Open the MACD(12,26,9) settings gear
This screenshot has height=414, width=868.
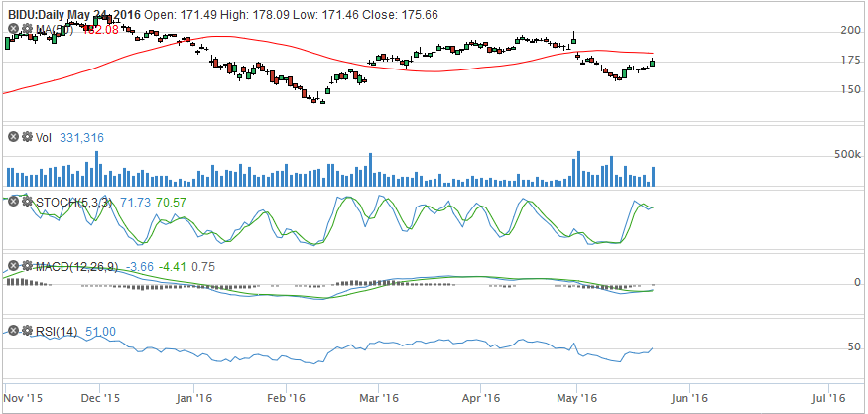(26, 266)
